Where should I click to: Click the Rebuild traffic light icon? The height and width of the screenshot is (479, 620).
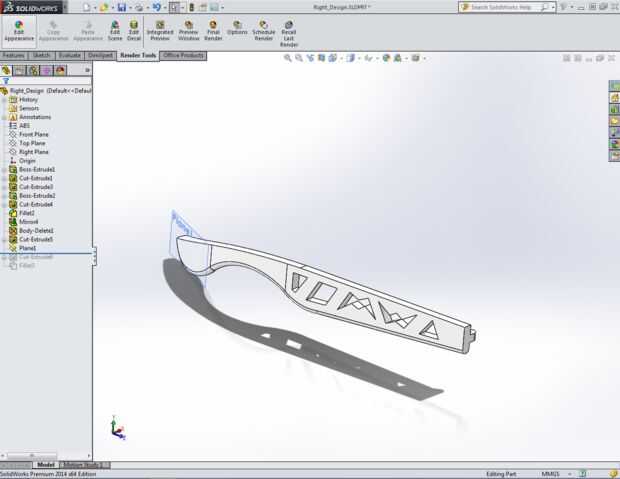click(192, 7)
